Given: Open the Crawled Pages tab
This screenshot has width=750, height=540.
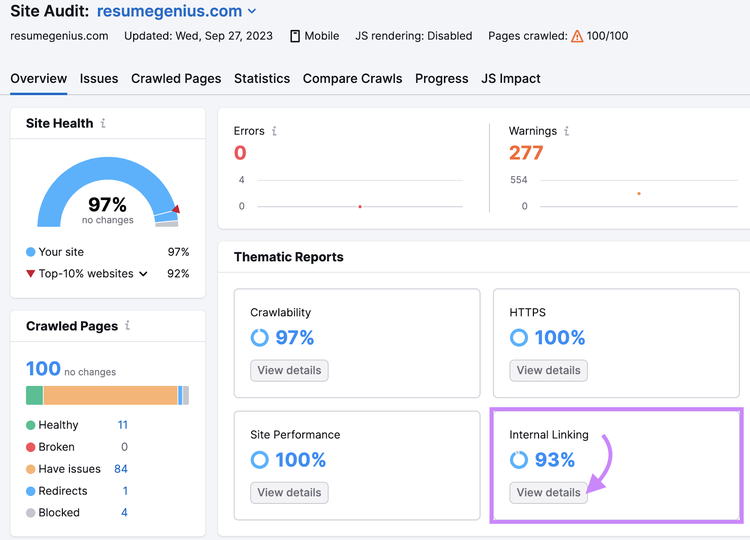Looking at the screenshot, I should [x=176, y=78].
